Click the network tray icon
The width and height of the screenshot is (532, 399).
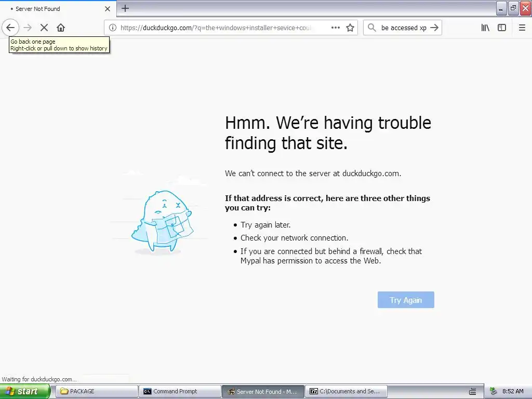tap(494, 391)
